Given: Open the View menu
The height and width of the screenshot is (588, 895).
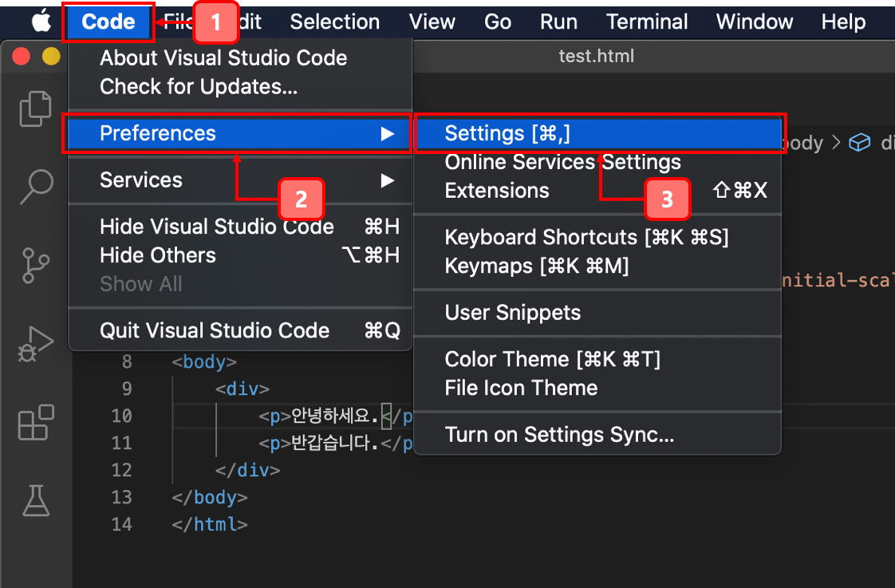Looking at the screenshot, I should point(432,22).
